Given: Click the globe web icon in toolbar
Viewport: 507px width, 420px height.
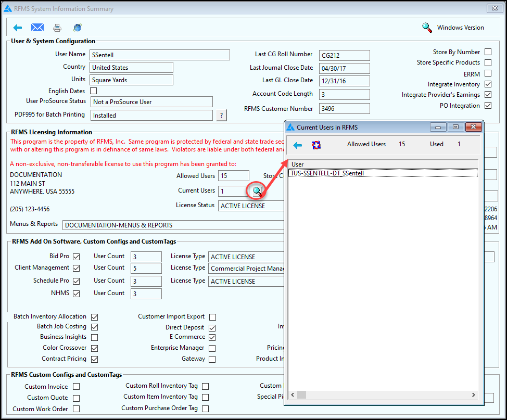Looking at the screenshot, I should (x=78, y=28).
